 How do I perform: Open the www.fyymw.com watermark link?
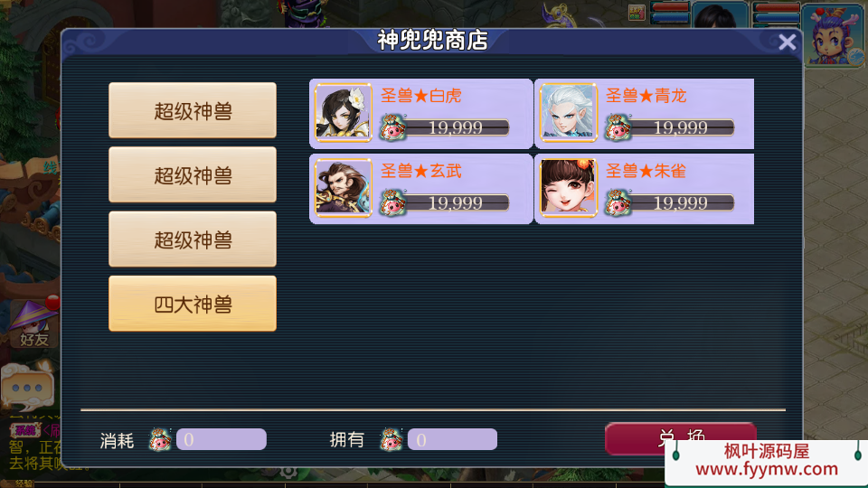click(767, 469)
